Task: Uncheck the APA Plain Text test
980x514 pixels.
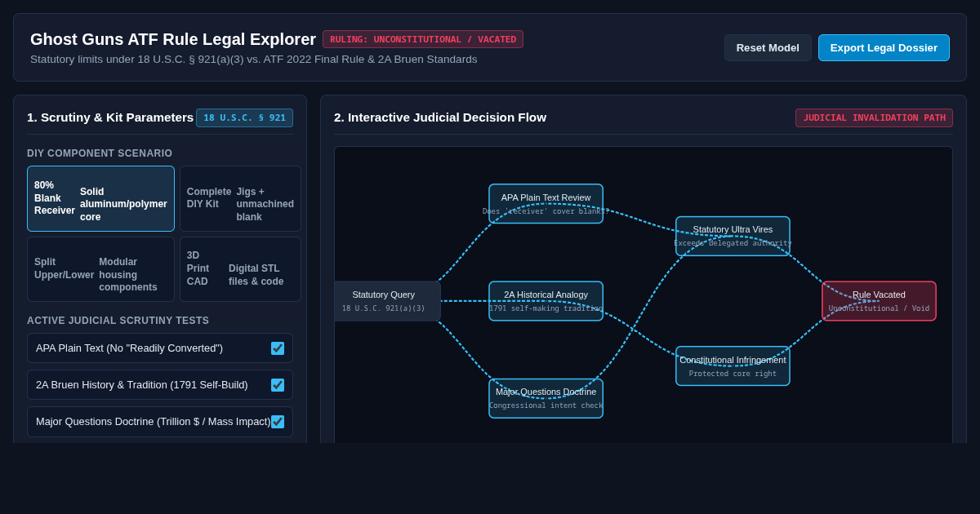Action: (x=278, y=348)
